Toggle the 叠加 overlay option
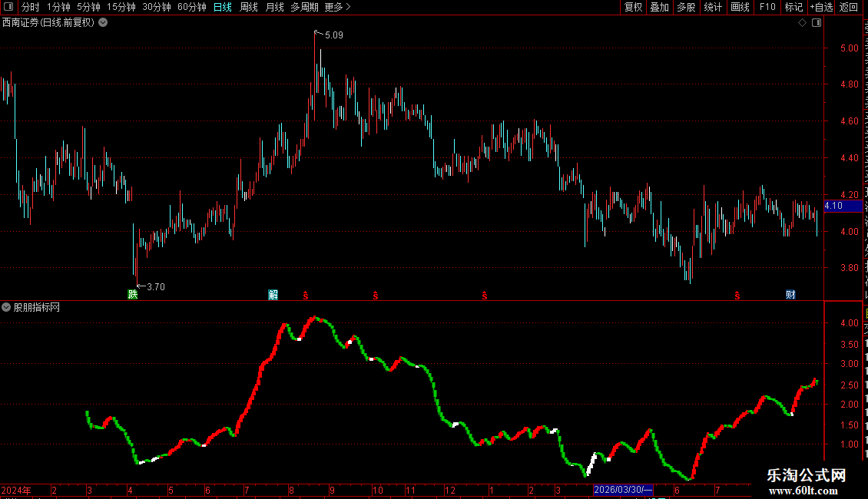 pos(659,7)
